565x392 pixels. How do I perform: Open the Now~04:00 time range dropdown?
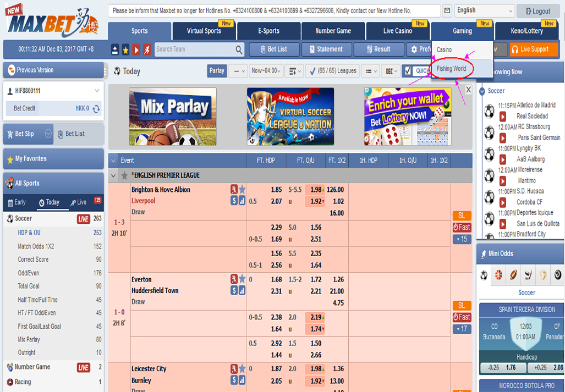(266, 71)
